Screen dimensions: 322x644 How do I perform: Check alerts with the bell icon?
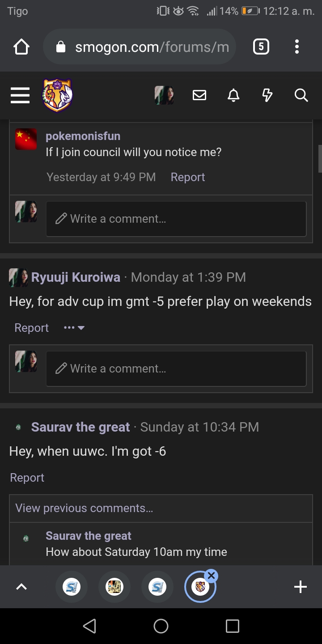(233, 95)
